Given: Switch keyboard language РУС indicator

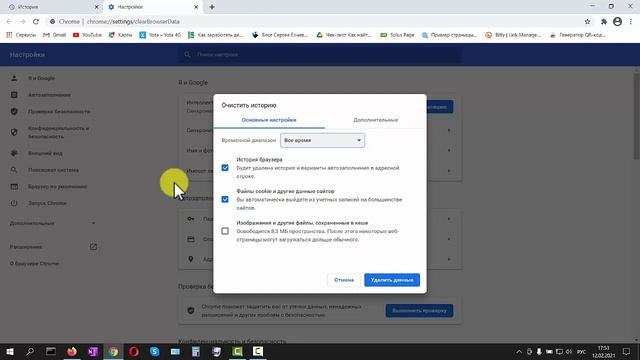Looking at the screenshot, I should click(x=582, y=352).
